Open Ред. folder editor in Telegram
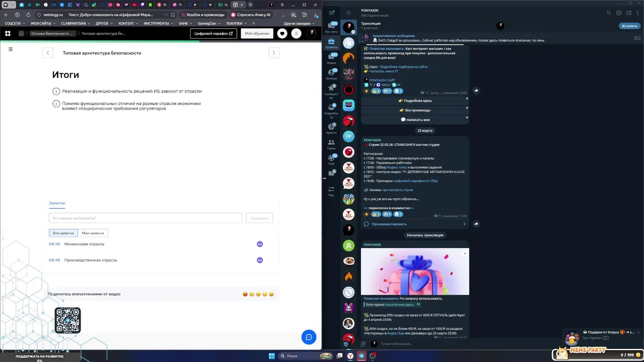 [x=331, y=191]
